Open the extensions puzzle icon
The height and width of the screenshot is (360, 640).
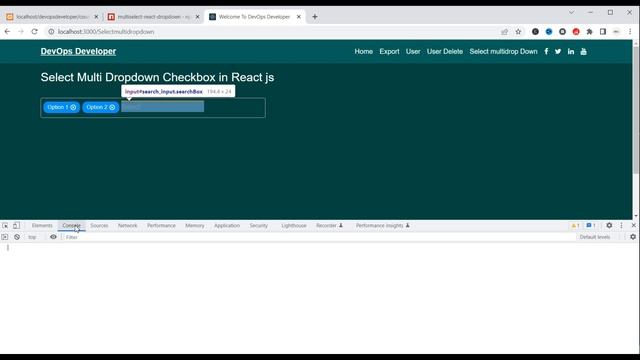pos(589,31)
